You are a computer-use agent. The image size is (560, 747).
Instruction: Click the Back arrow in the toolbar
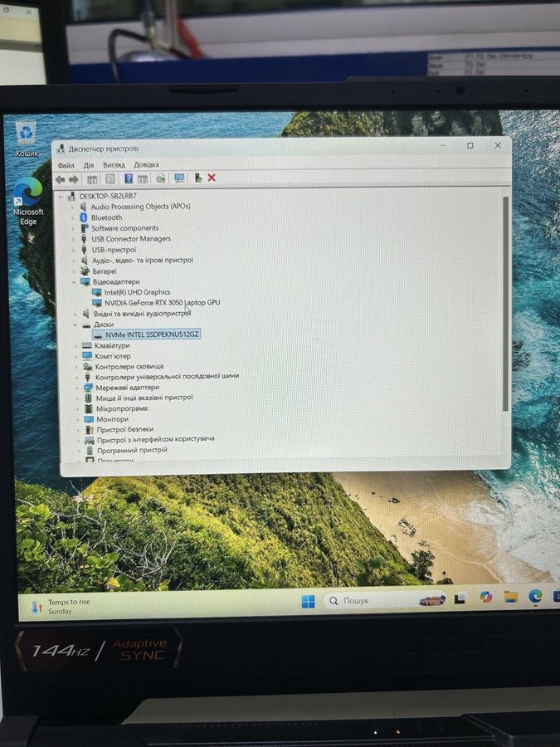60,179
